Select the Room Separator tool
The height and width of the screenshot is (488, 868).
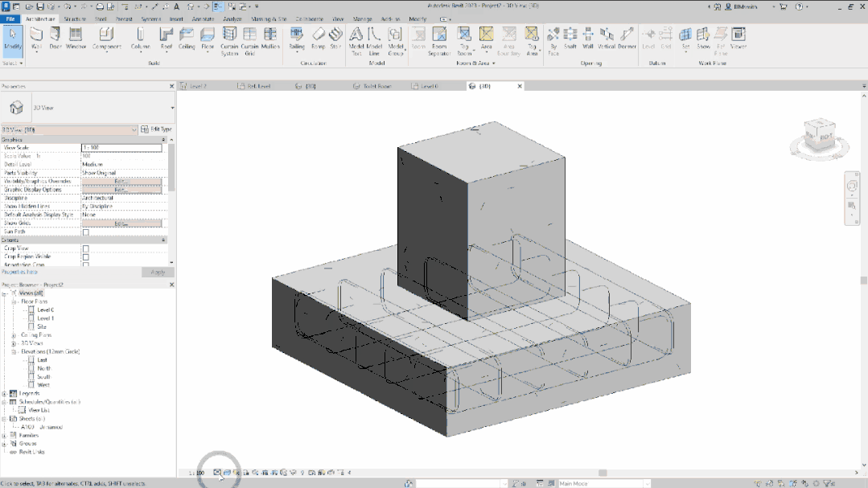439,42
